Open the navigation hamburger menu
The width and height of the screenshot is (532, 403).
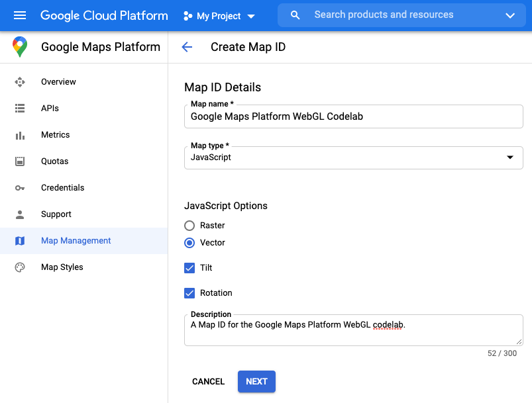19,15
